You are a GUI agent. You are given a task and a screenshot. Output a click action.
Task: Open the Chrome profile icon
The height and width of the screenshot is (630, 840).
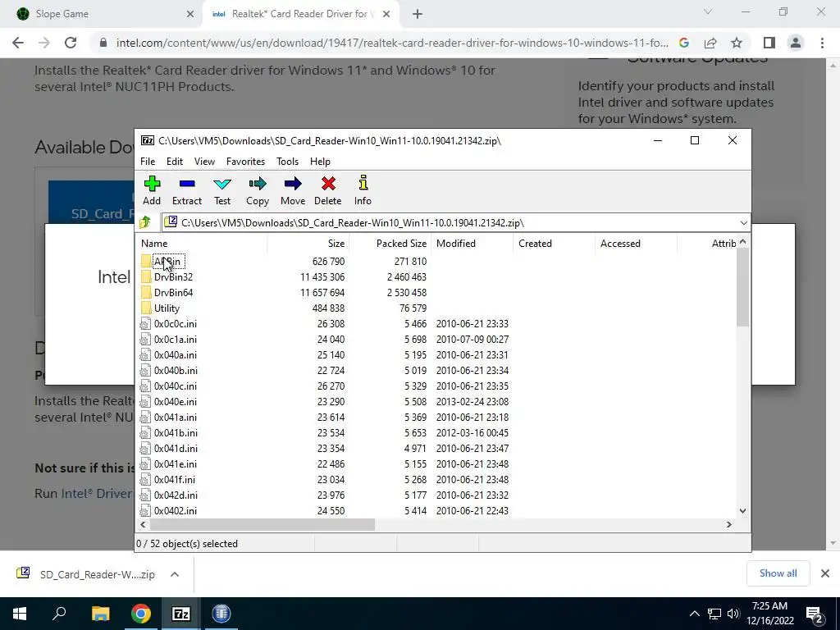pyautogui.click(x=796, y=43)
